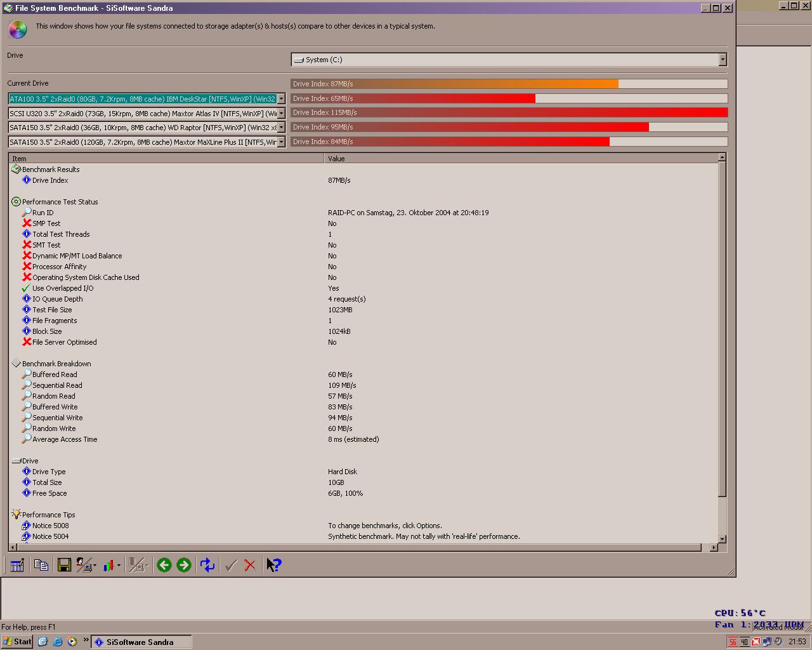Click the floppy disk Save icon
This screenshot has height=650, width=812.
[x=64, y=565]
